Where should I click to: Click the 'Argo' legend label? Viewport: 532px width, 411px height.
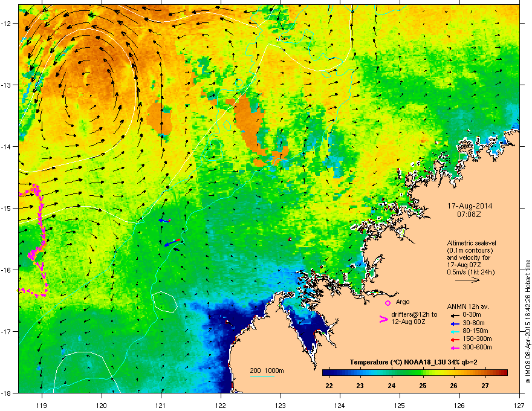point(403,302)
